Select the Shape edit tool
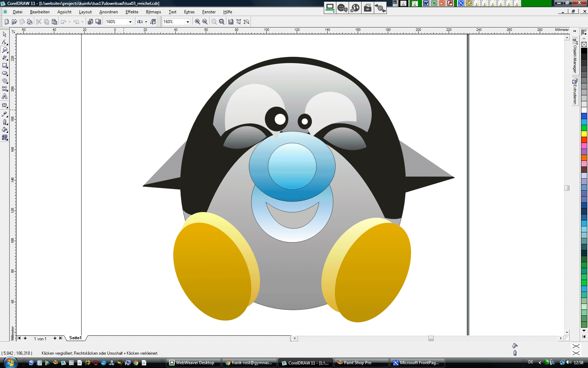The width and height of the screenshot is (588, 368). (5, 42)
